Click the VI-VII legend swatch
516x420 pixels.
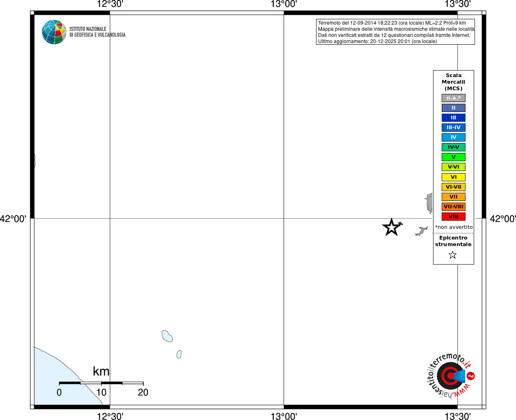[x=454, y=187]
